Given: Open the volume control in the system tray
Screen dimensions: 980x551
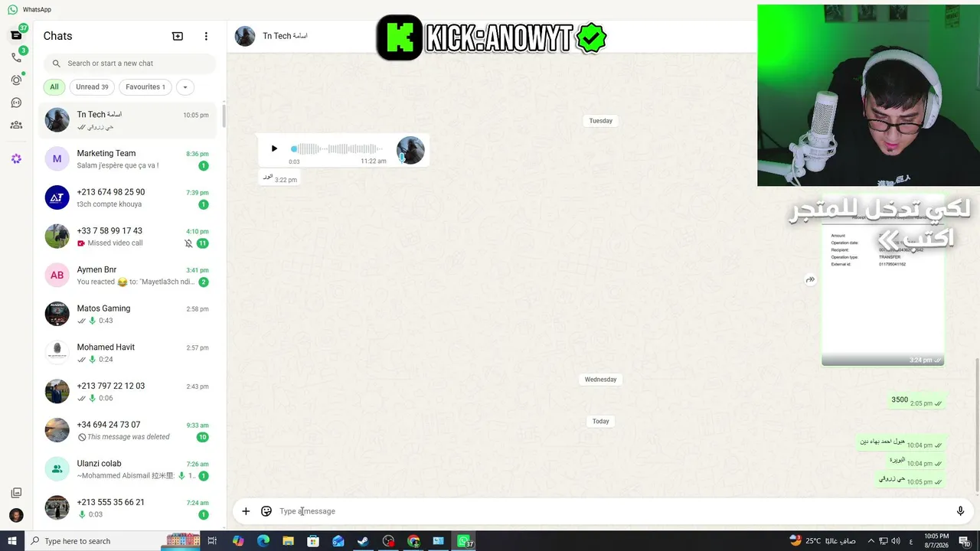Looking at the screenshot, I should pos(896,541).
